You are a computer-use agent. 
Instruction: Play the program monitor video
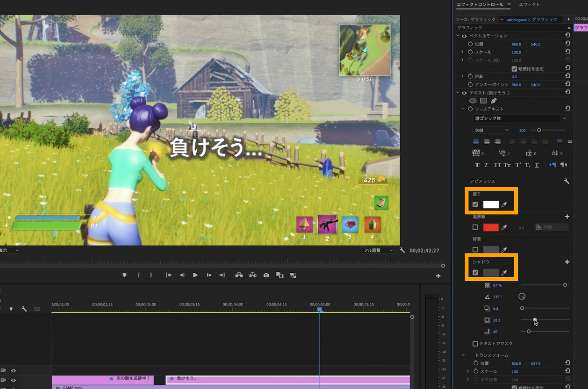point(195,275)
